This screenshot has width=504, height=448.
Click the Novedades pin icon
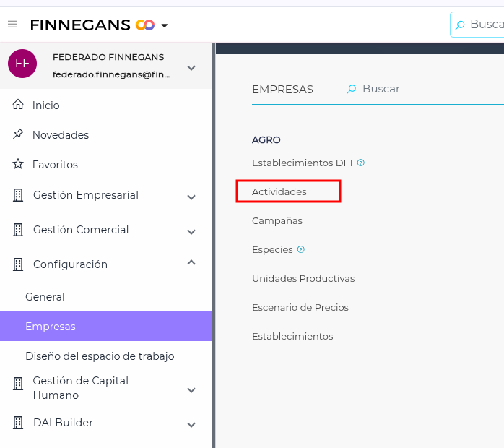click(x=19, y=135)
